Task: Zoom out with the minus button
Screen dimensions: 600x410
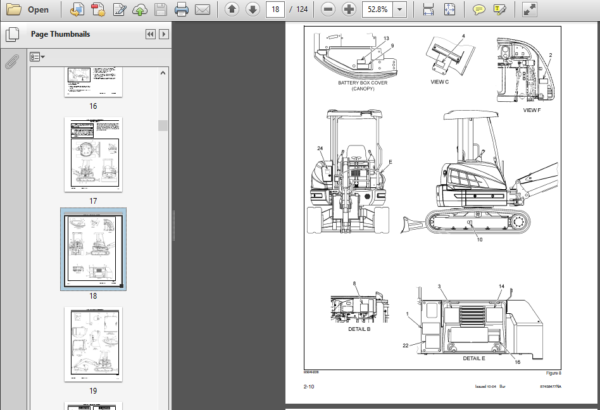Action: [328, 9]
